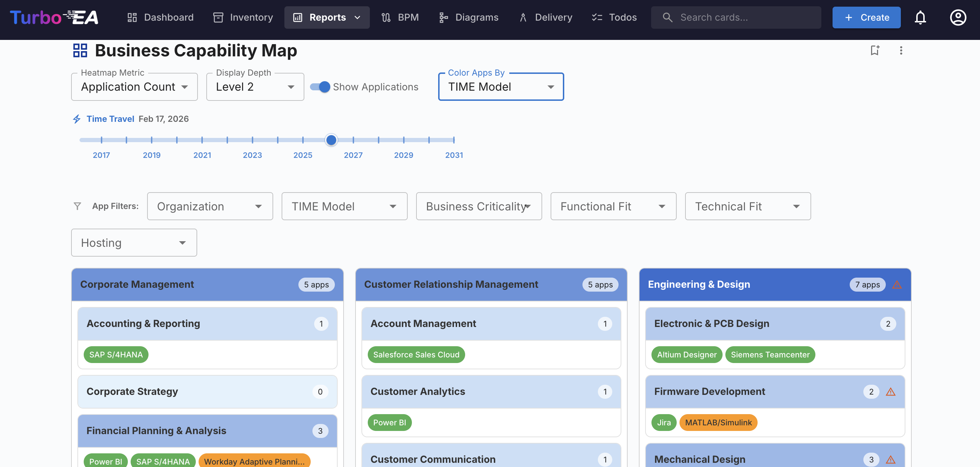The image size is (980, 467).
Task: Open the Reports menu
Action: 327,18
